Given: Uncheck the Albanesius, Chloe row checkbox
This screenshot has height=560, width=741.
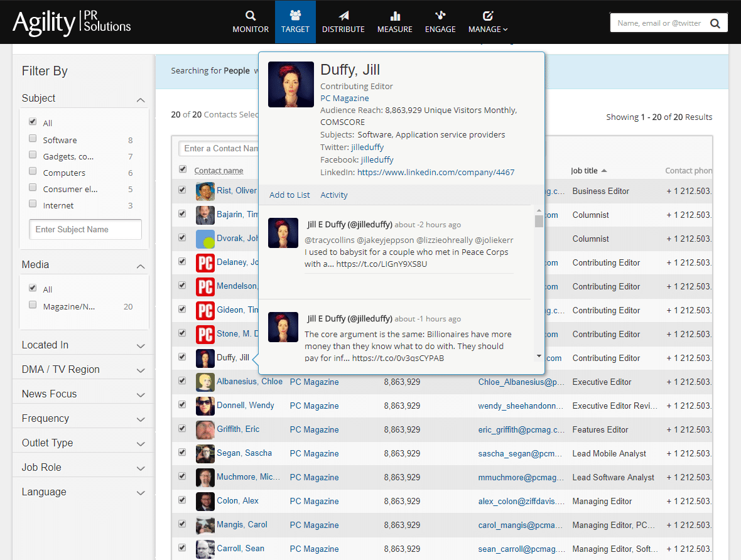Looking at the screenshot, I should click(x=182, y=380).
